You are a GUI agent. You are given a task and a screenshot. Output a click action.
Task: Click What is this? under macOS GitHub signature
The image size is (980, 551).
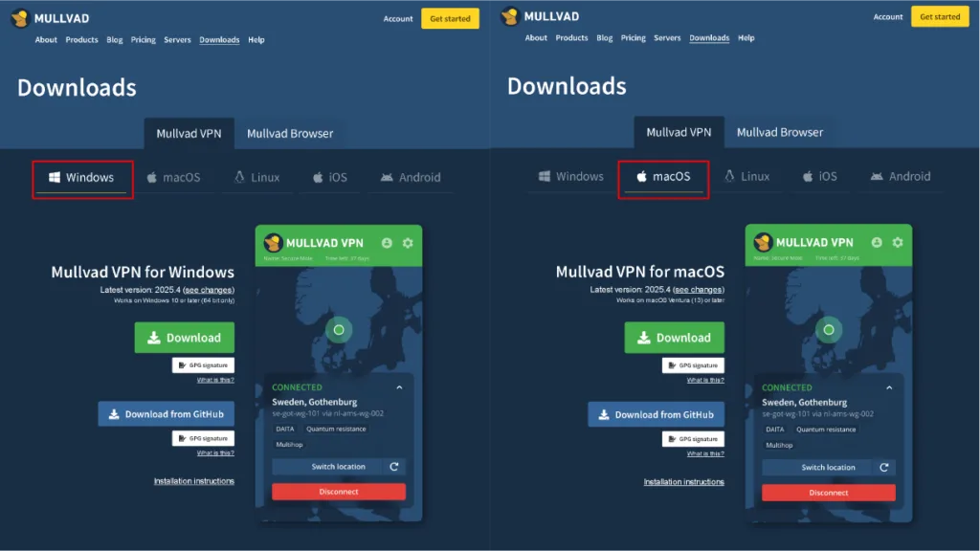[705, 453]
